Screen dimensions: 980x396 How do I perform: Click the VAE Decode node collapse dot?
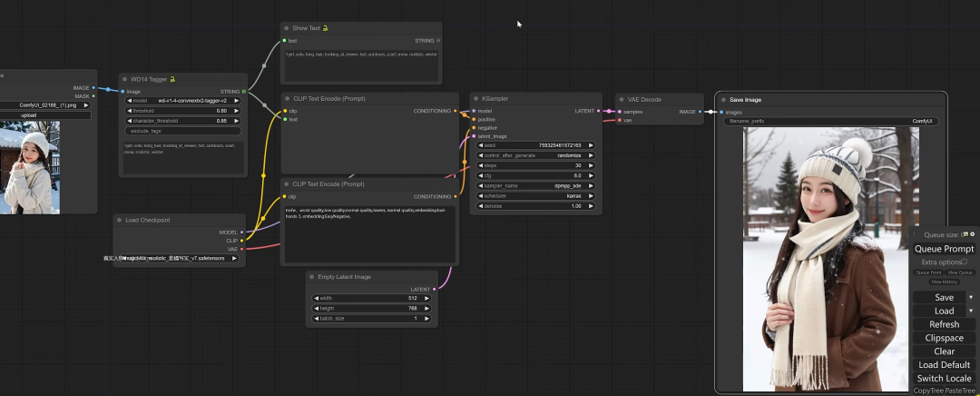pyautogui.click(x=622, y=99)
